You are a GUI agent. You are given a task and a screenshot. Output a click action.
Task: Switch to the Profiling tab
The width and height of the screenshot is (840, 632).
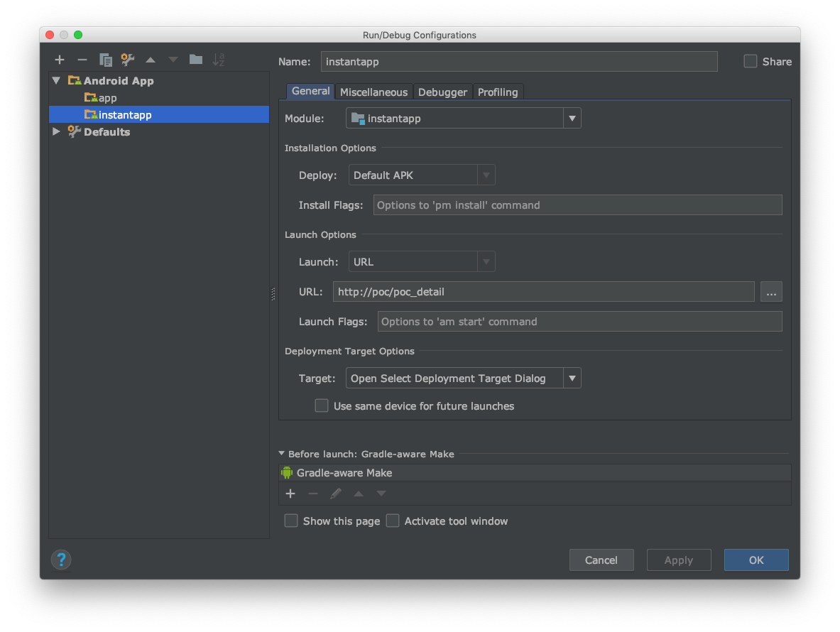point(498,92)
